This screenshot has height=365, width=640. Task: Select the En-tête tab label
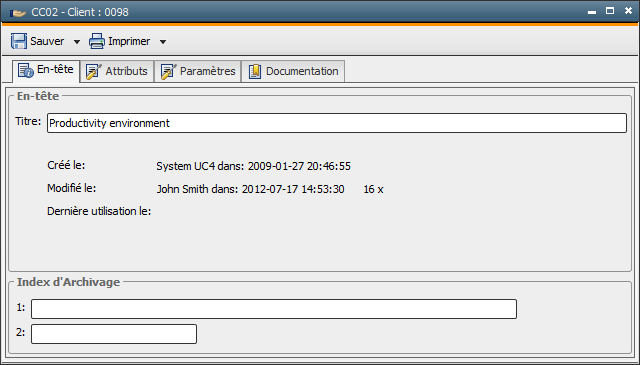[x=55, y=69]
